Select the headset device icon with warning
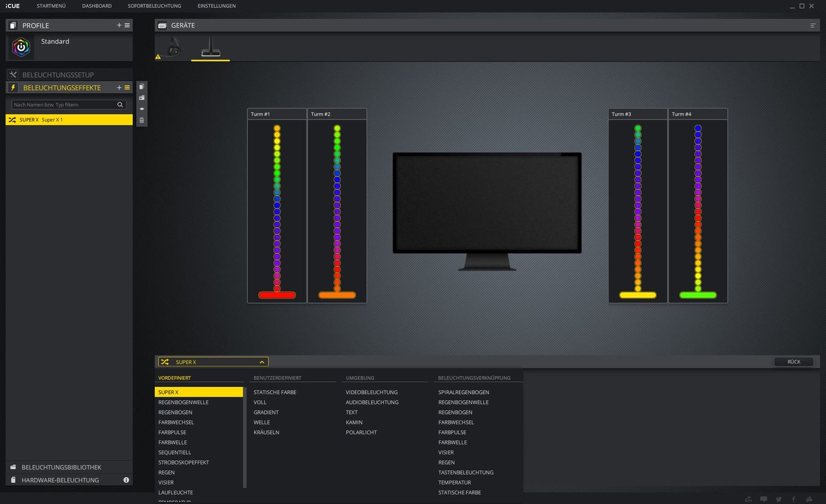 click(174, 47)
